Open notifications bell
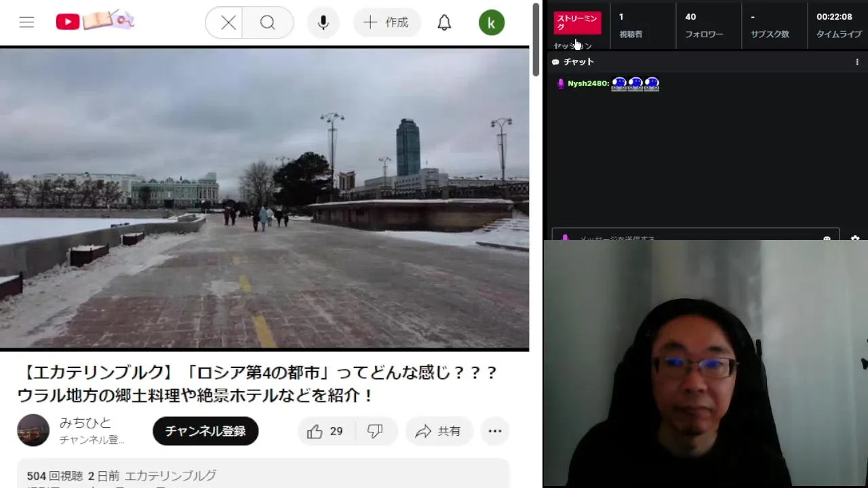The height and width of the screenshot is (488, 868). (x=444, y=23)
